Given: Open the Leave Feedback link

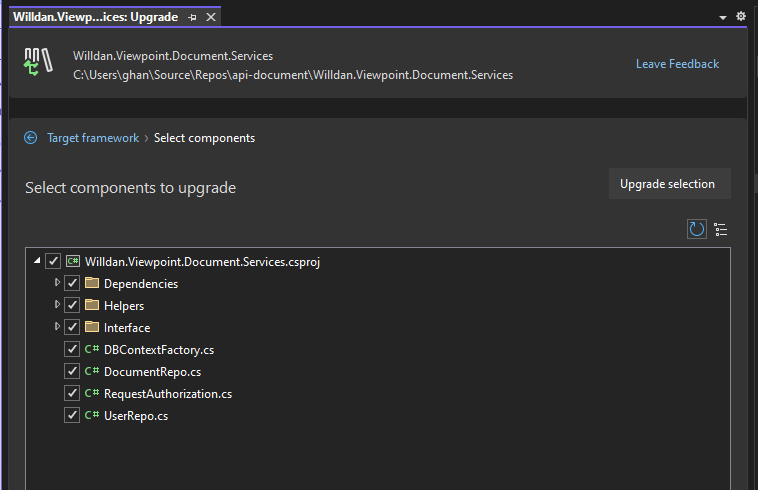Looking at the screenshot, I should (677, 64).
